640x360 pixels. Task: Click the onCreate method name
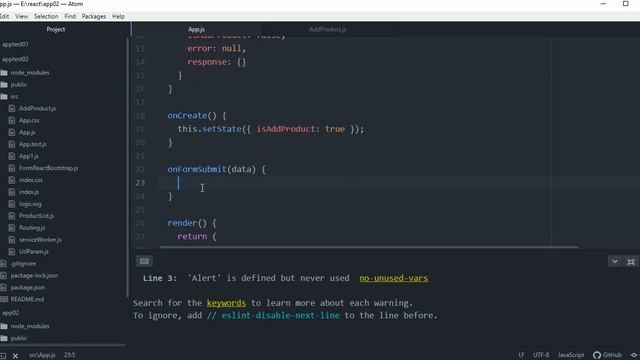pyautogui.click(x=187, y=116)
